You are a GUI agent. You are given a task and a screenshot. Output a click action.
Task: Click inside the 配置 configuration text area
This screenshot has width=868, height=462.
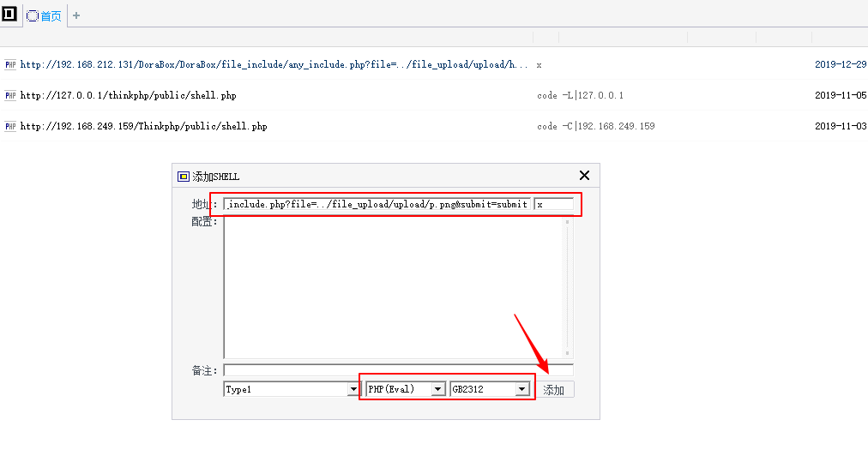coord(394,288)
